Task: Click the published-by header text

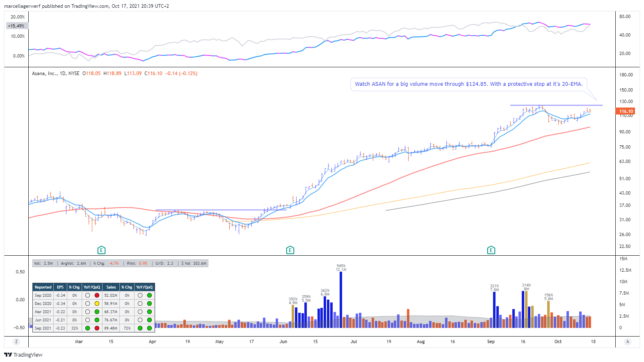Action: click(x=86, y=6)
